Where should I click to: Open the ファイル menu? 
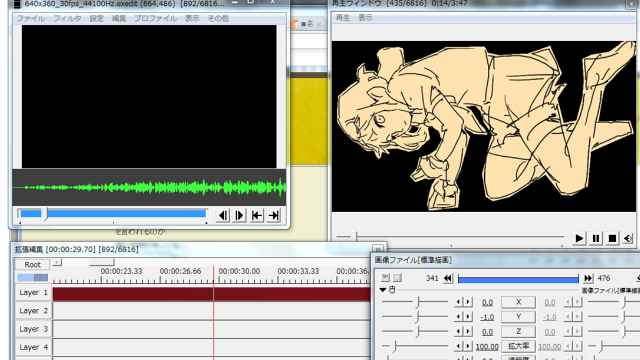pos(31,18)
